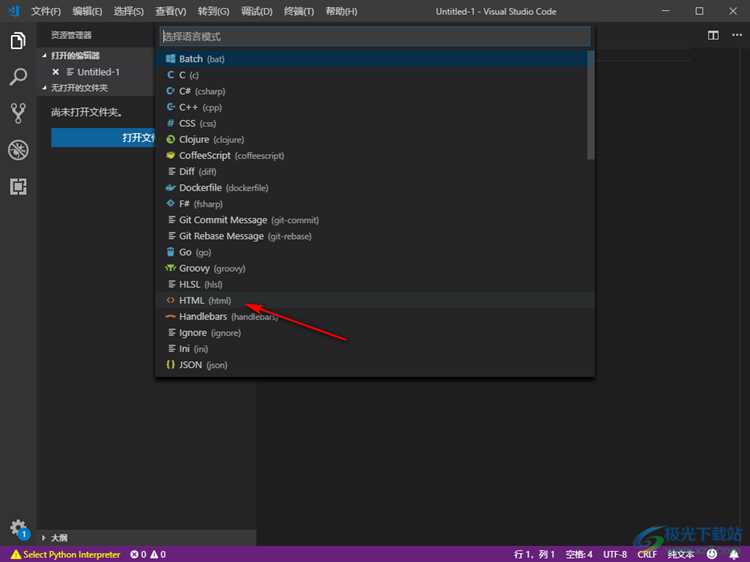Screen dimensions: 750x562
Task: Change line ending via CRLF status item
Action: click(x=647, y=554)
